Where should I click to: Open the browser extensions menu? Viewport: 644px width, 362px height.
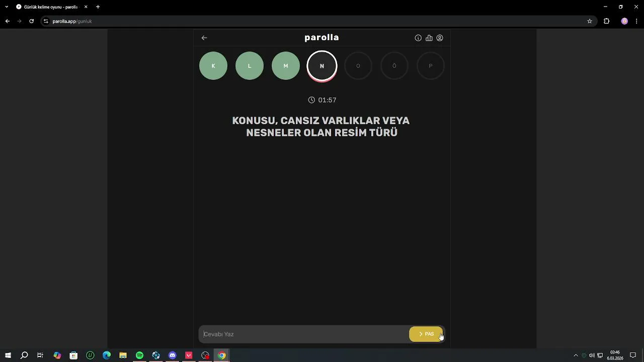tap(606, 21)
